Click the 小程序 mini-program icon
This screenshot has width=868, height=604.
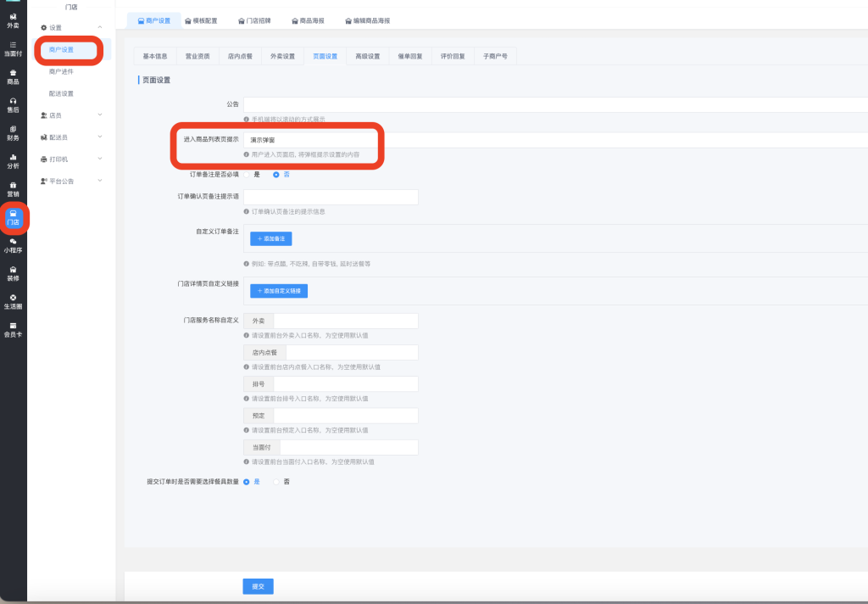(13, 245)
